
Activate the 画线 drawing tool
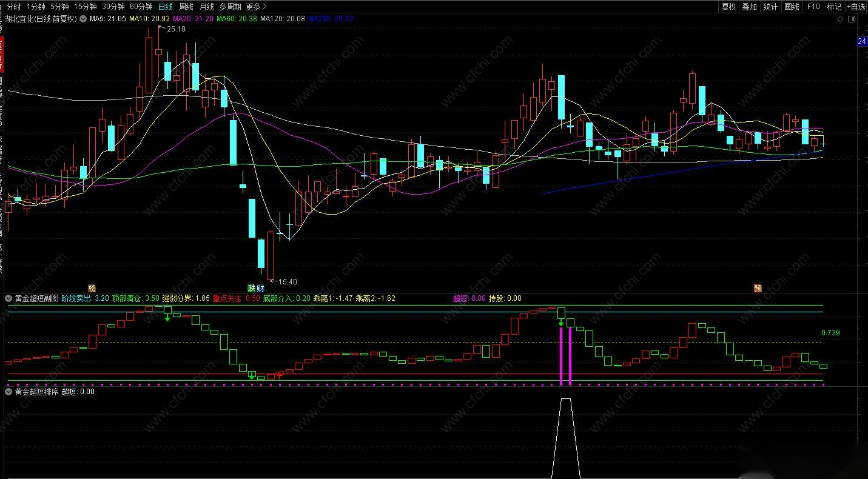[792, 7]
